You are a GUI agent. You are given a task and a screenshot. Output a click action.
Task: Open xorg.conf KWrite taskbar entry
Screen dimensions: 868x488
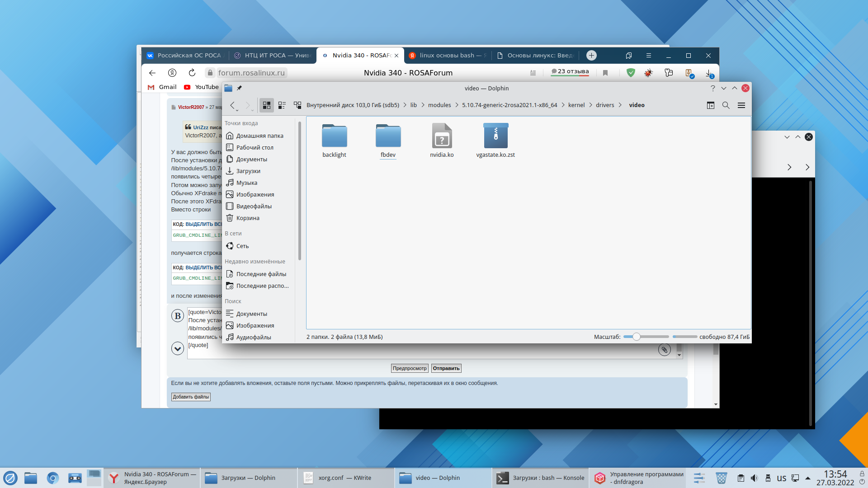click(x=344, y=478)
